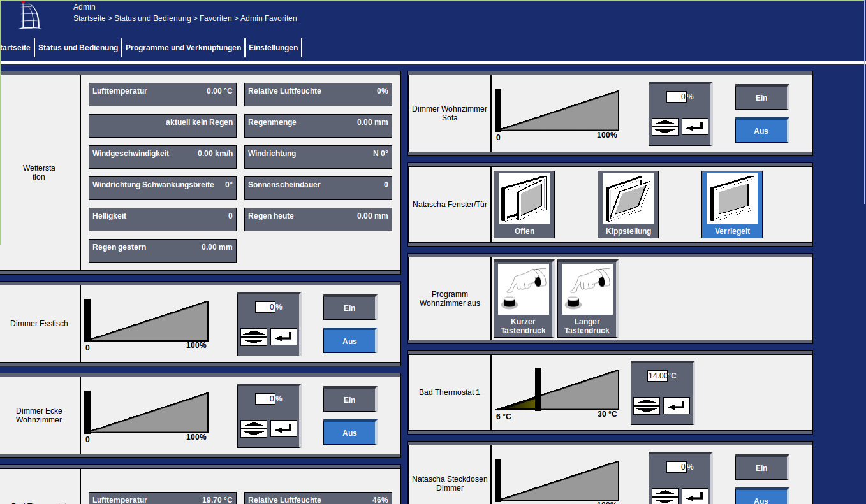Turn Dimmer Esstisch on with Ein
Screen dimensions: 866x504
pyautogui.click(x=350, y=307)
